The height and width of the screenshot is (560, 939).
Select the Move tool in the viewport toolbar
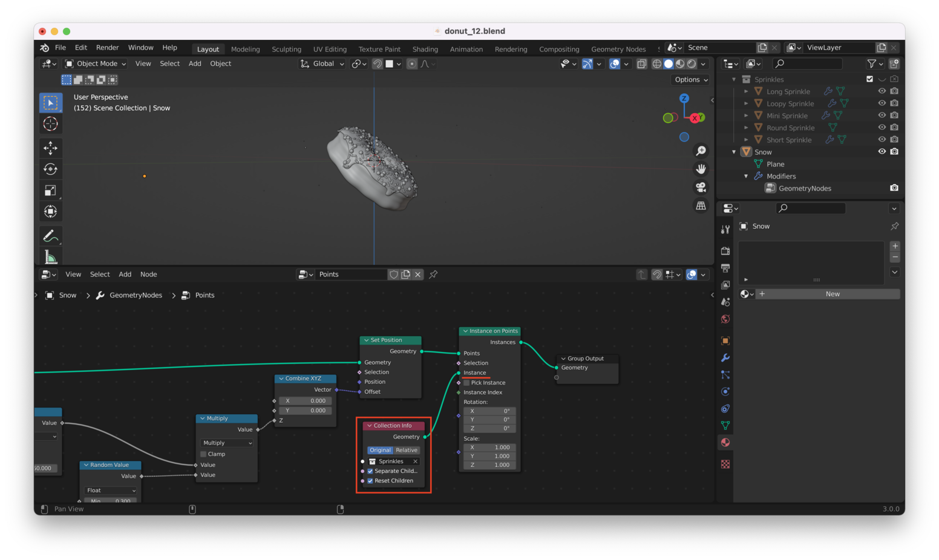click(x=51, y=148)
